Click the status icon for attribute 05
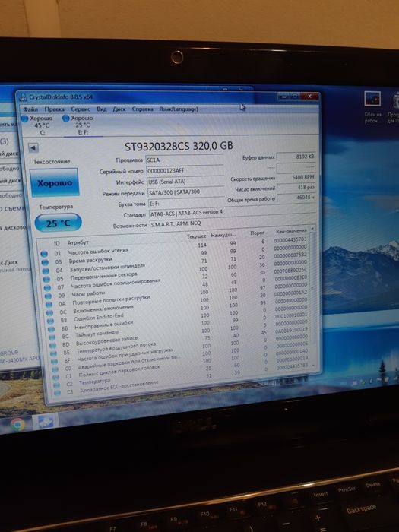The width and height of the screenshot is (399, 532). pos(46,279)
